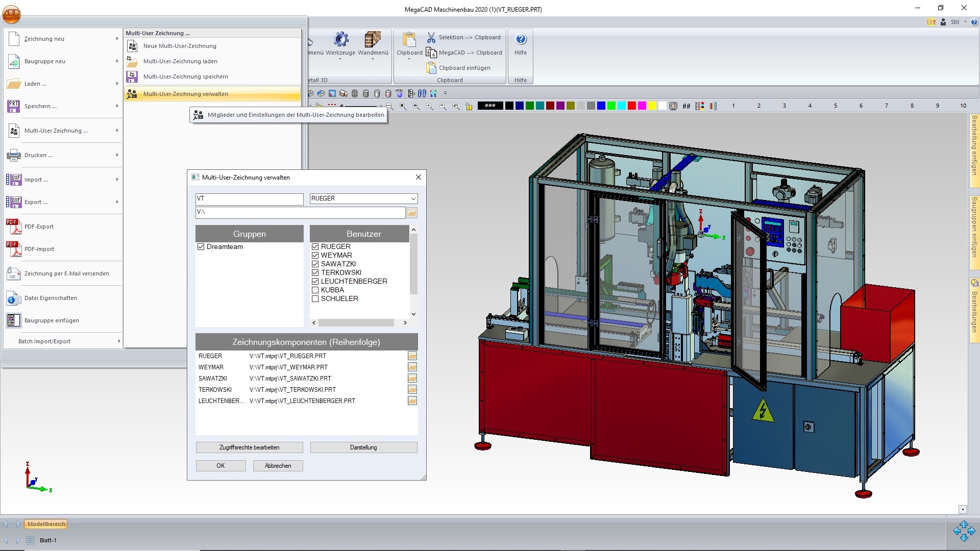This screenshot has width=980, height=551.
Task: Click the Hilfe question mark icon
Action: 521,39
